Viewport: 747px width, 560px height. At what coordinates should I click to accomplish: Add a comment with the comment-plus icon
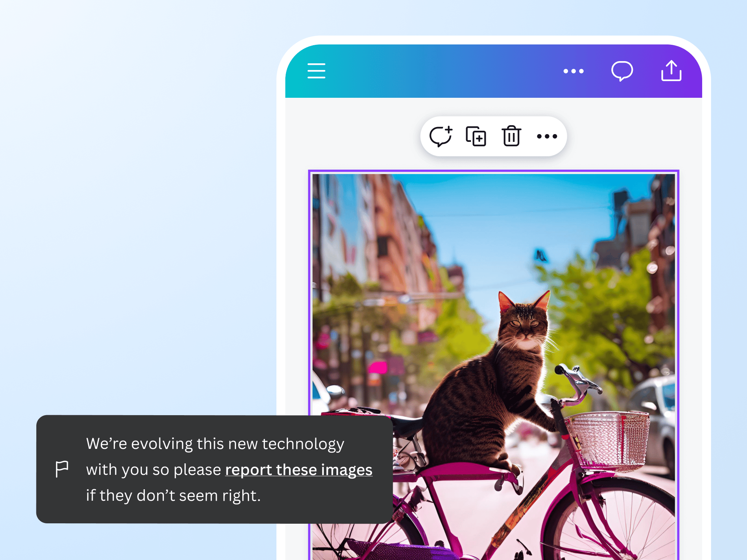441,136
